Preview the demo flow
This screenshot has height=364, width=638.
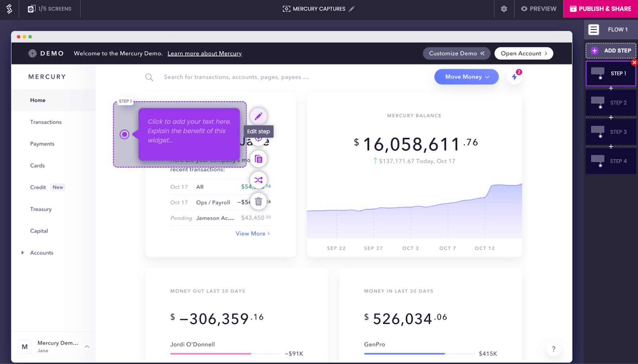[539, 9]
